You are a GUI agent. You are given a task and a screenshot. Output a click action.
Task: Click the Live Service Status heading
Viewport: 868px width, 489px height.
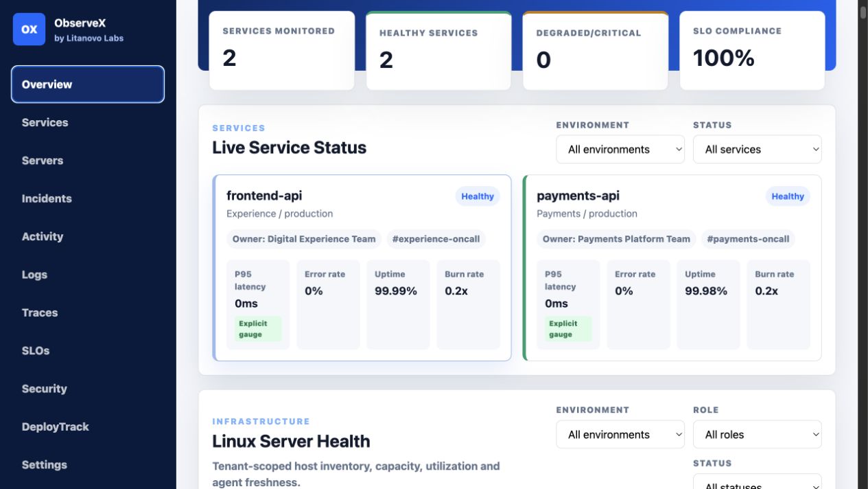tap(289, 148)
